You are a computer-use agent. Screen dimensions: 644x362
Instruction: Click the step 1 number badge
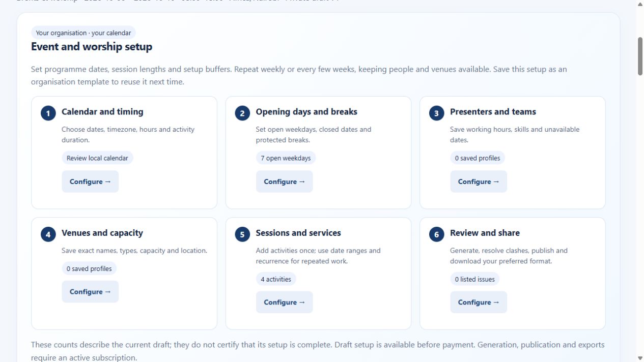[48, 113]
